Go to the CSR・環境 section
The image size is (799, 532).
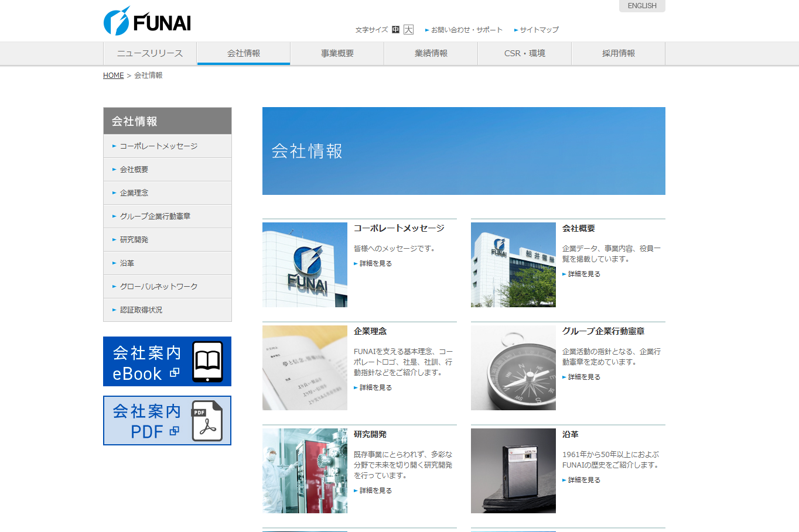point(524,53)
